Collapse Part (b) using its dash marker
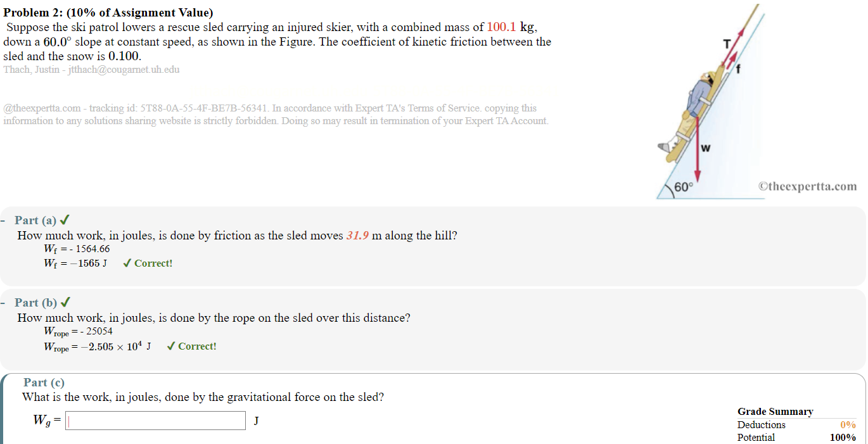 click(4, 303)
